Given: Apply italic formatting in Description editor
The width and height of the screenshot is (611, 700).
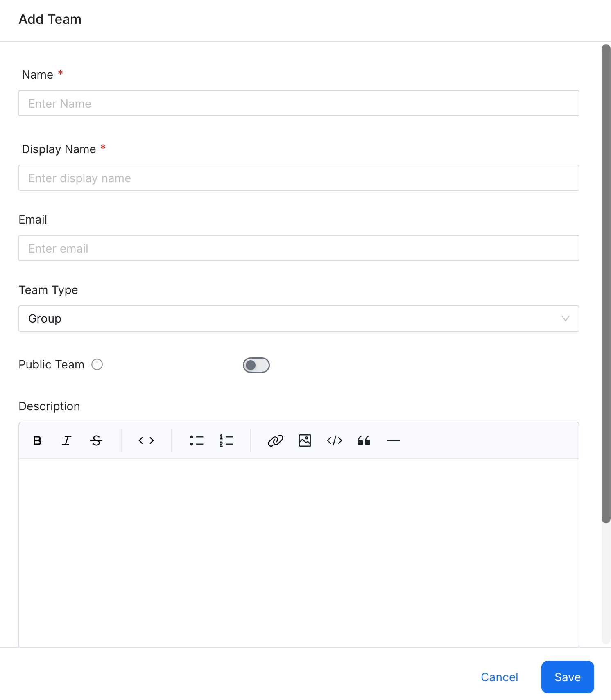Looking at the screenshot, I should (x=67, y=440).
